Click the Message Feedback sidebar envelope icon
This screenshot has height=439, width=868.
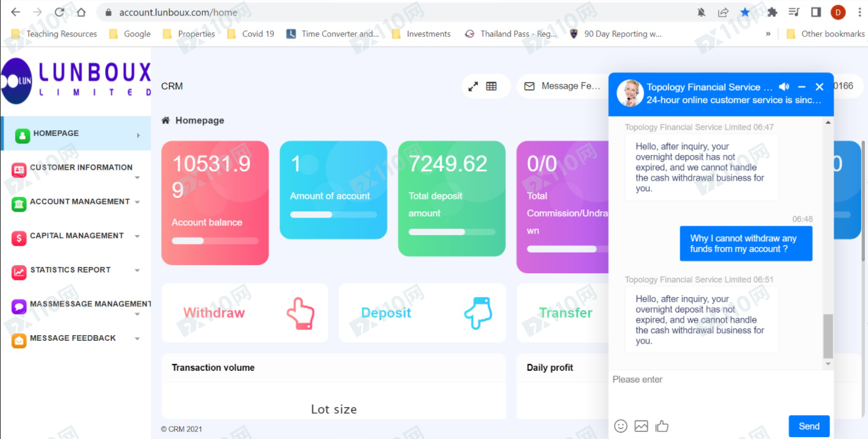19,341
